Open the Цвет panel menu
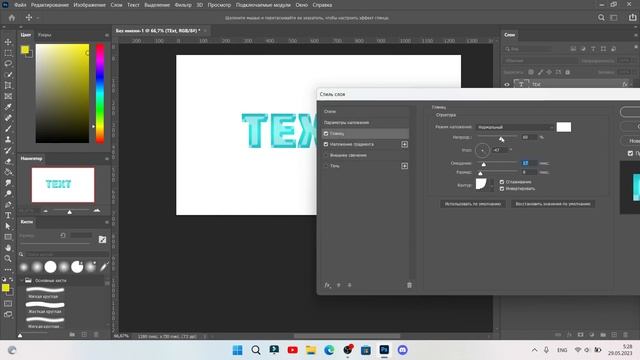Screen dimensions: 640x360 pos(107,35)
